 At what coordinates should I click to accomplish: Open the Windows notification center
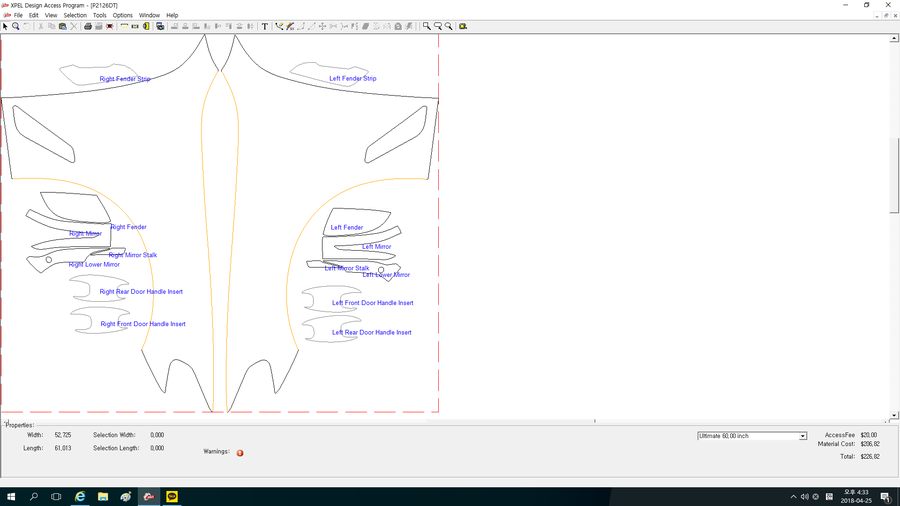[886, 497]
